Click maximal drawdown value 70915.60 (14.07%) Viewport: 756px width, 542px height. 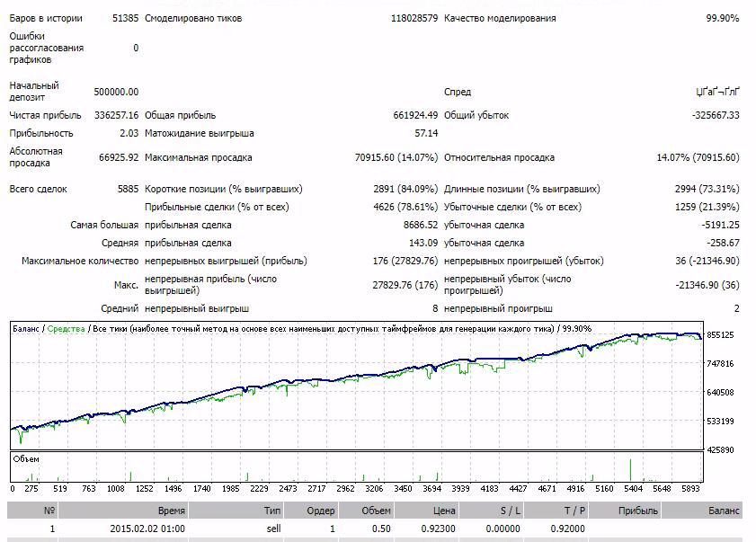click(396, 157)
